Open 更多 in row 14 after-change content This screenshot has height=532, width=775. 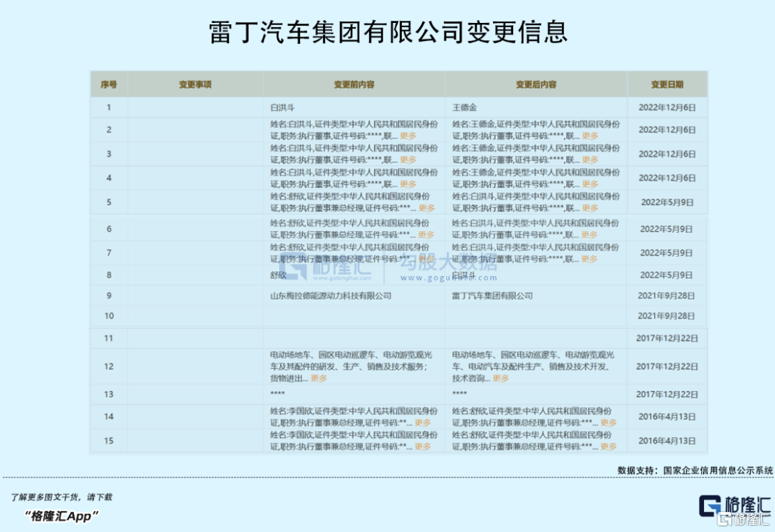coord(609,423)
